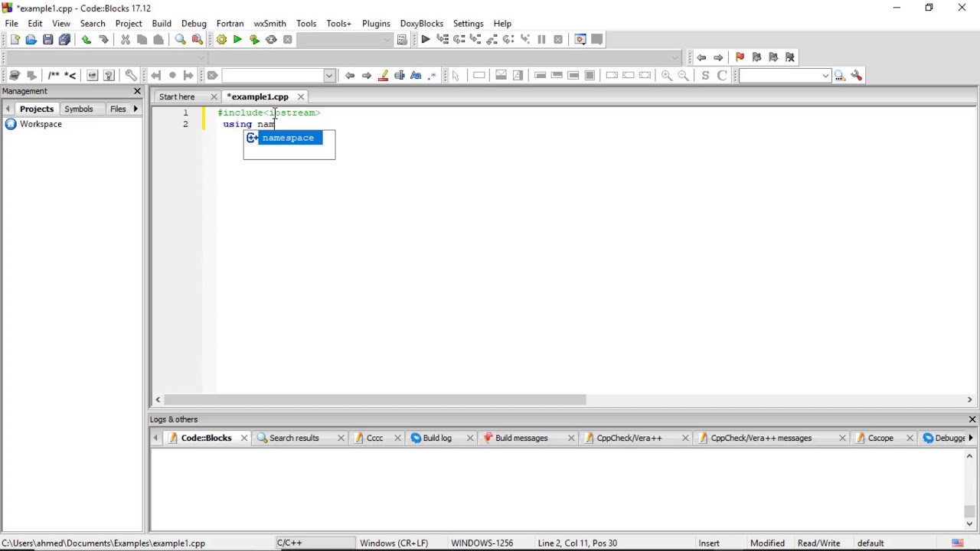Click the Cut scissors icon

125,40
